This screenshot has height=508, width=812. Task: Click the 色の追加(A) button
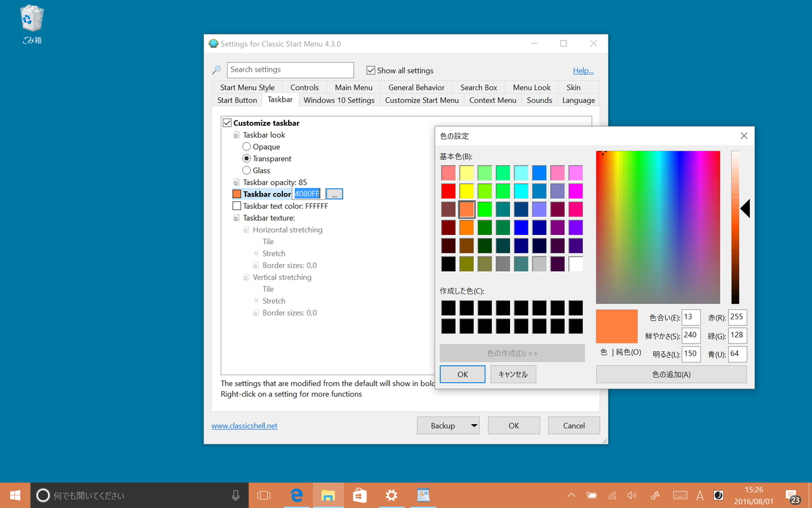coord(671,375)
